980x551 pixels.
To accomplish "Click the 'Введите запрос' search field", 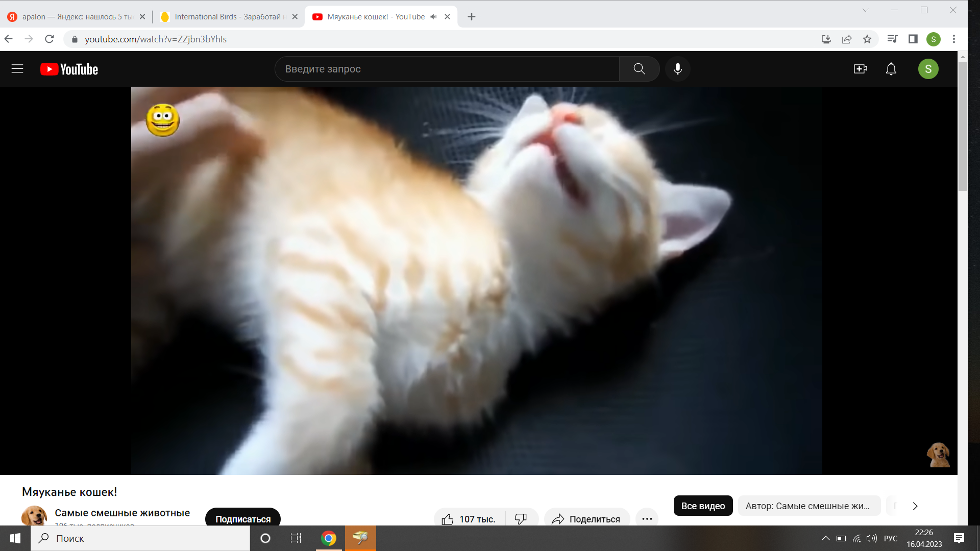I will (447, 69).
